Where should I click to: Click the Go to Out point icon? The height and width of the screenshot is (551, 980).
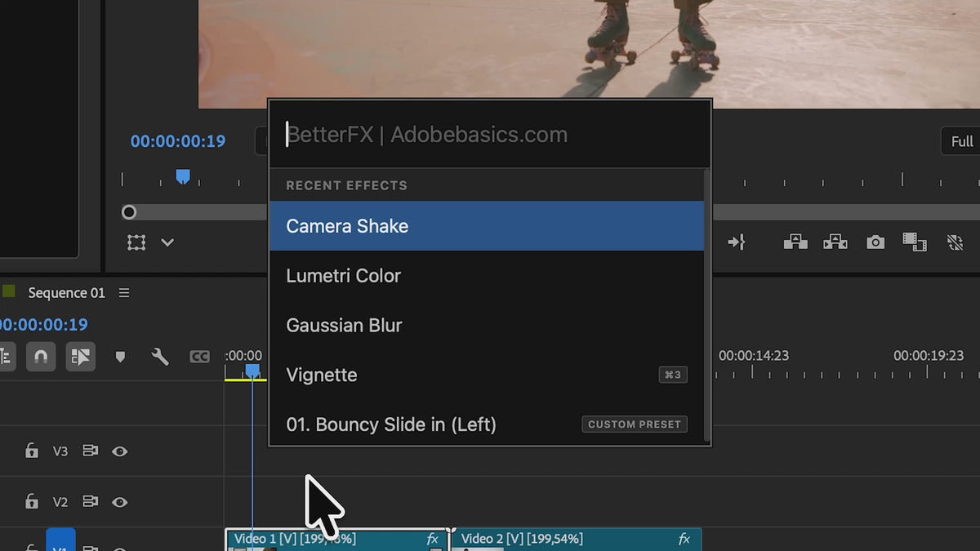(x=736, y=242)
